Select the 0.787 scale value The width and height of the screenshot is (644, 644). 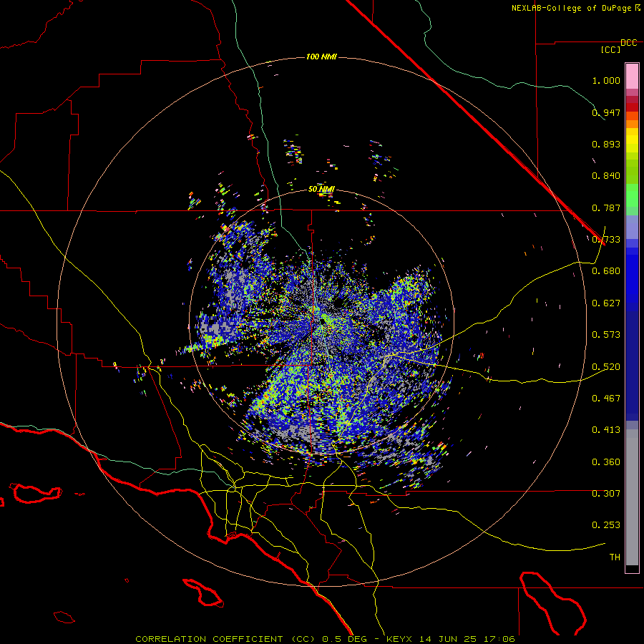tap(606, 208)
